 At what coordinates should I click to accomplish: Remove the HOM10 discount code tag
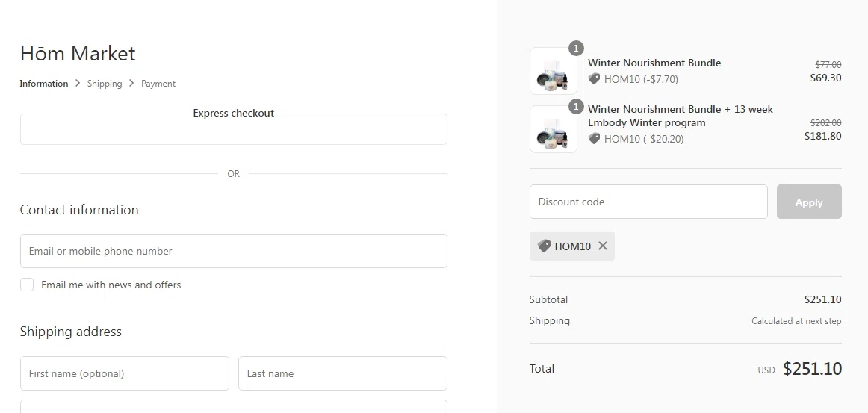[x=603, y=246]
